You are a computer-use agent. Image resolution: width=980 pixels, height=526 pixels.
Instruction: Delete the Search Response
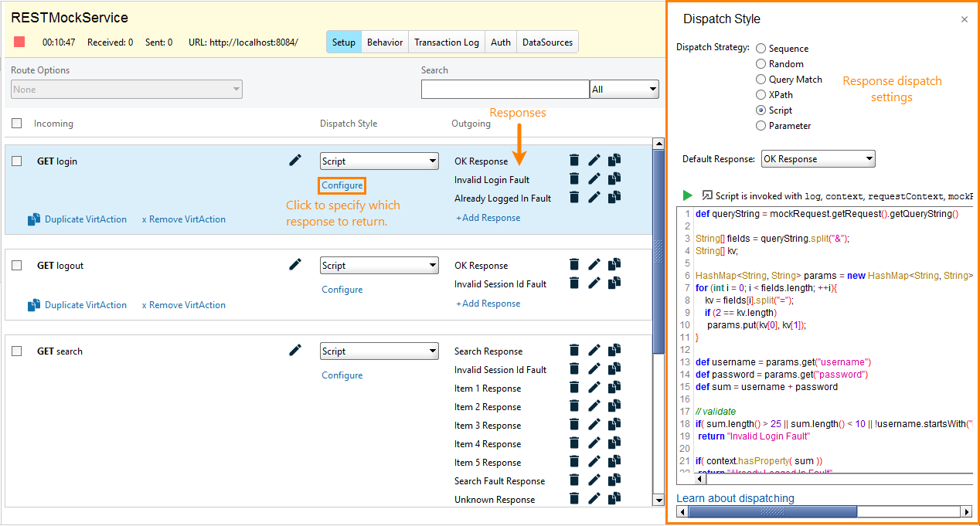574,350
